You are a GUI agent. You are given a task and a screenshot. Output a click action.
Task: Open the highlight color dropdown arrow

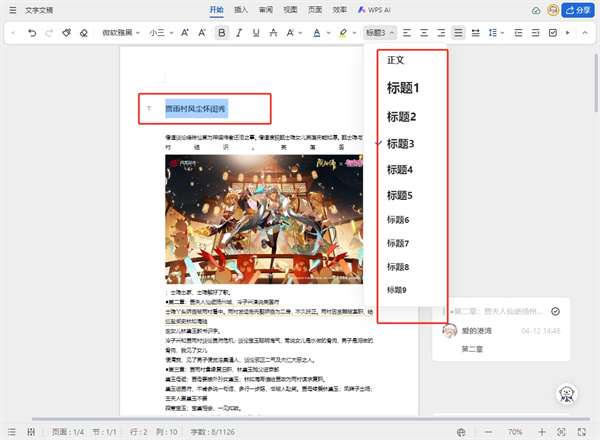click(x=354, y=33)
